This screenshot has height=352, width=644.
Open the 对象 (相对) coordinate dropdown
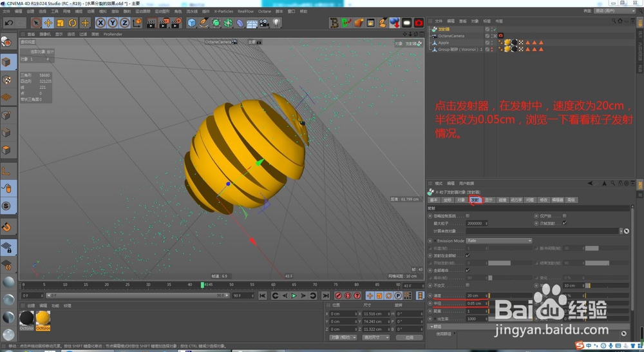[343, 337]
